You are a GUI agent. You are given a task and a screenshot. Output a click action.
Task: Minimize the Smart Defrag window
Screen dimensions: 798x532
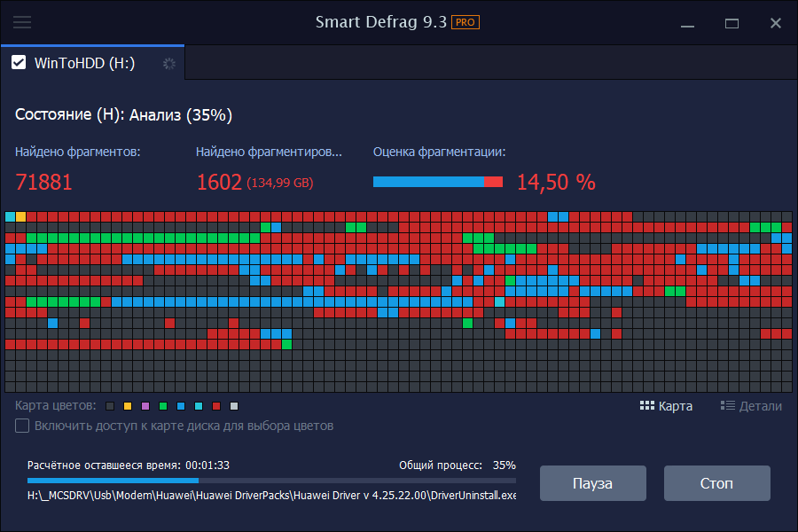687,23
